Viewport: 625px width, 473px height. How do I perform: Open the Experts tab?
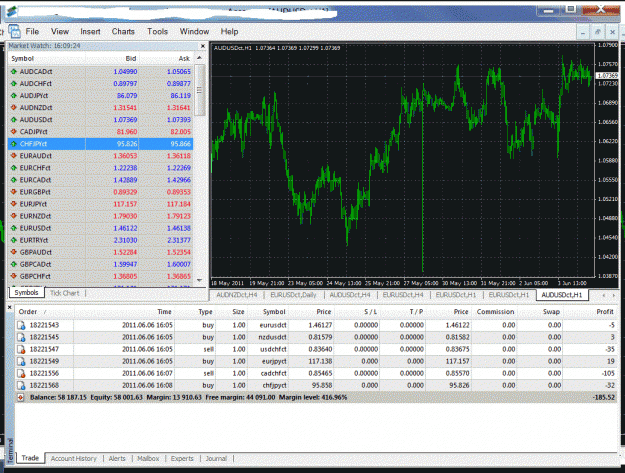[182, 459]
